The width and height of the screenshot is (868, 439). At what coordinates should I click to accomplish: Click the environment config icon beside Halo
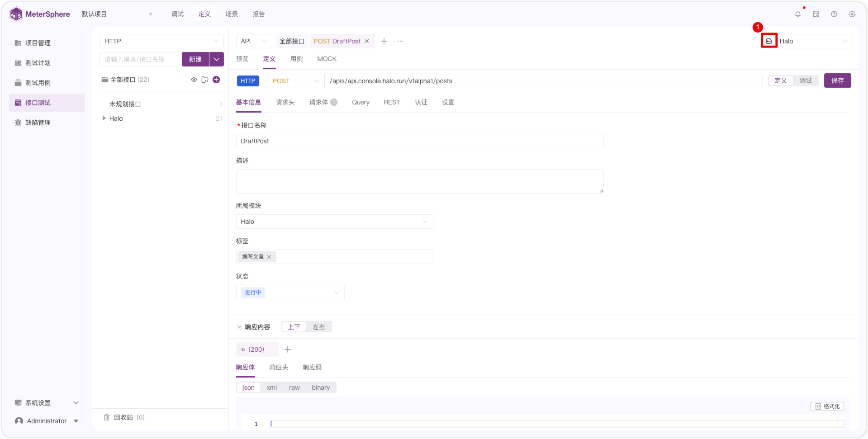pyautogui.click(x=769, y=41)
